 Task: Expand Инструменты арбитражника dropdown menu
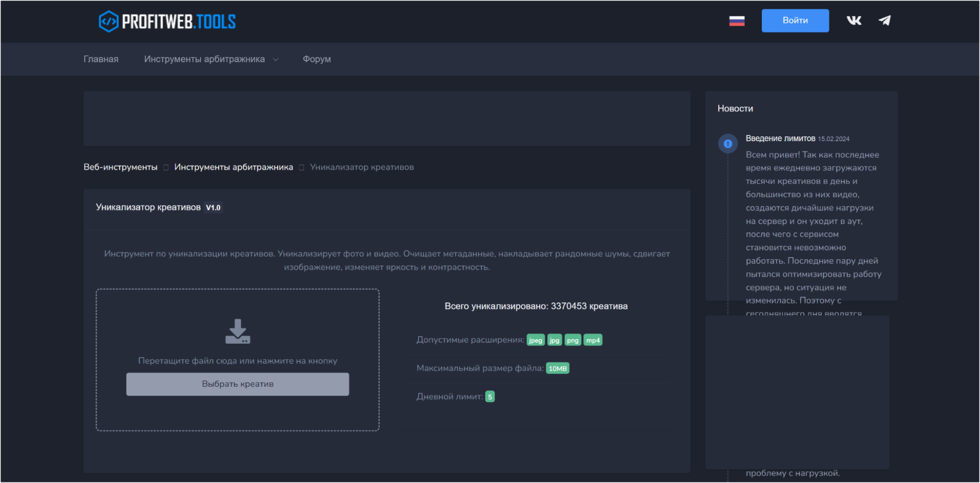tap(204, 59)
